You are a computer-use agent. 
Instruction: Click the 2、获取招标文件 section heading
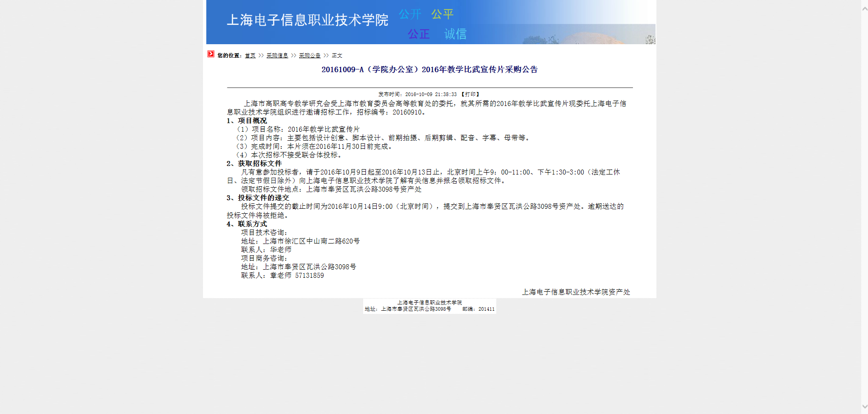[x=254, y=164]
